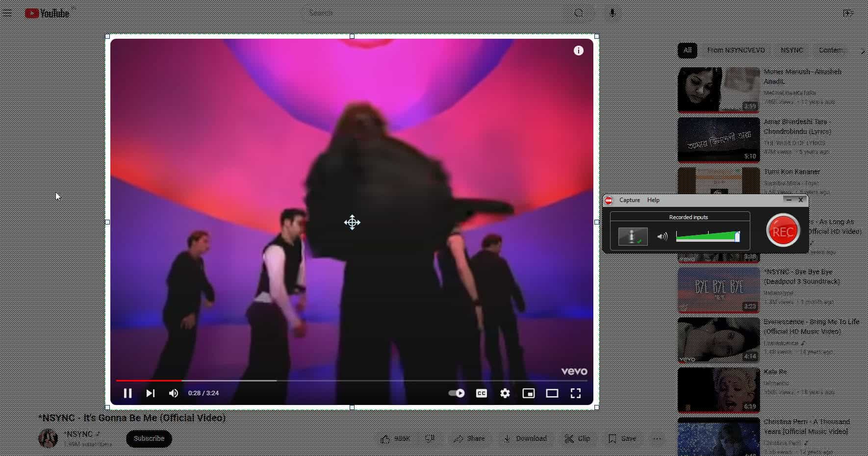Click the video info card icon
Image resolution: width=868 pixels, height=456 pixels.
579,51
